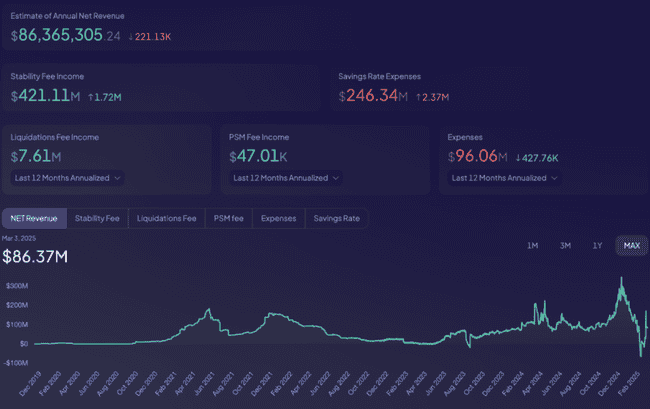Click the $86,365,305 annual net revenue figure
Viewport: 650px width, 409px height.
[56, 35]
